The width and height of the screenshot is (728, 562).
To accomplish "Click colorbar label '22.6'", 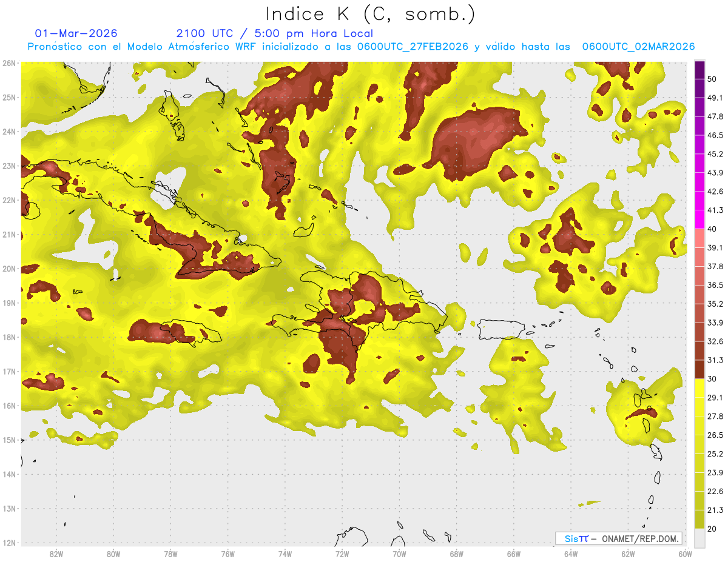I will [715, 491].
